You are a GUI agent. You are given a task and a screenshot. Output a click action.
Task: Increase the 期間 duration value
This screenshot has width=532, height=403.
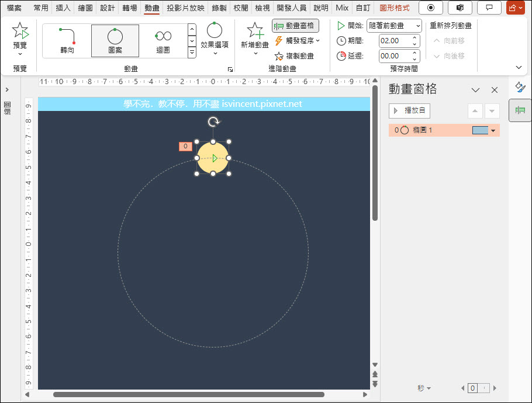pos(414,37)
